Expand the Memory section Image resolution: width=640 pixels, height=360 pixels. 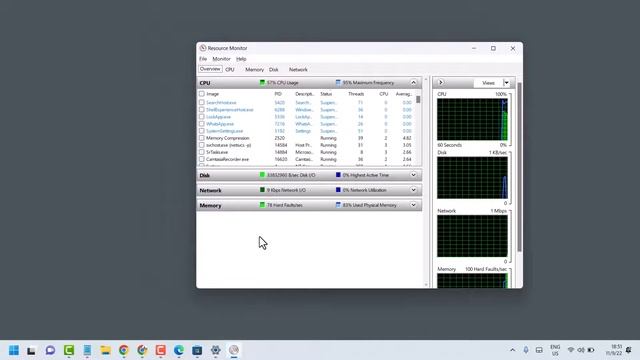(x=413, y=205)
